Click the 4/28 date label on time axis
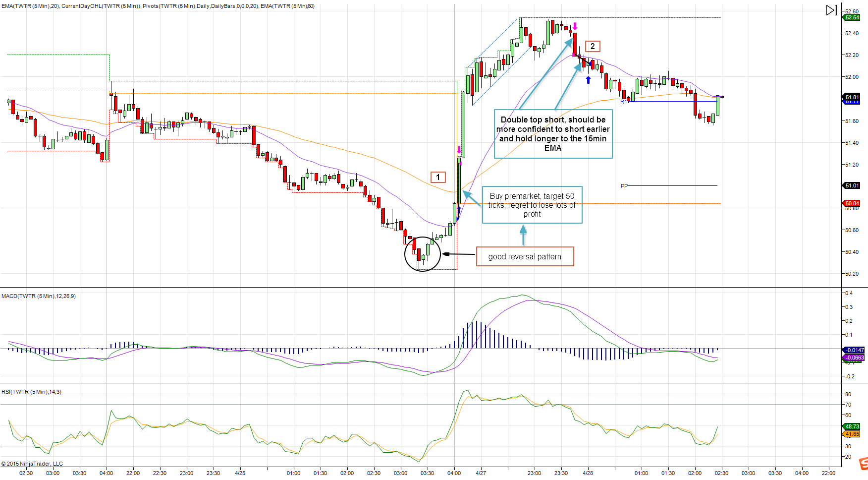The image size is (868, 480). click(588, 473)
